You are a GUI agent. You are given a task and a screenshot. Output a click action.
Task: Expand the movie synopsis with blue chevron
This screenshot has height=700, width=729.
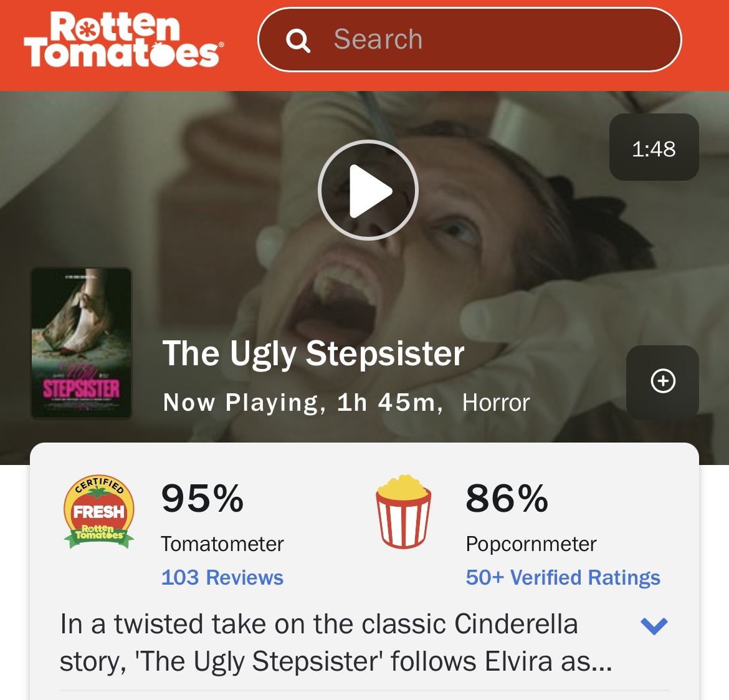tap(654, 626)
